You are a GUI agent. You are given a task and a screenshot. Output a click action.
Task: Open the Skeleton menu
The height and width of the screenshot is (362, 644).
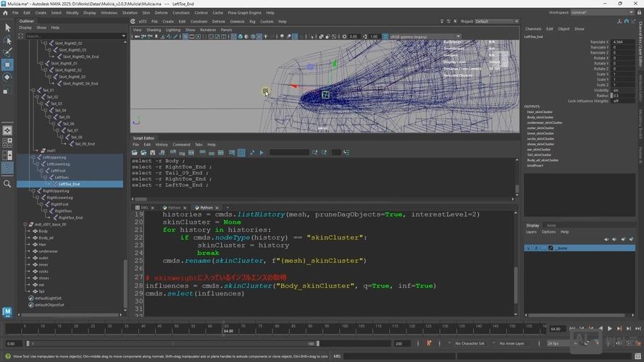[130, 12]
